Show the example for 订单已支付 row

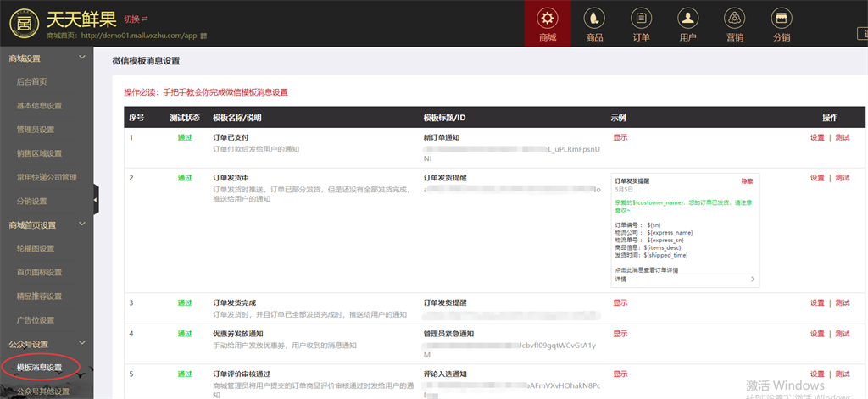(x=620, y=137)
